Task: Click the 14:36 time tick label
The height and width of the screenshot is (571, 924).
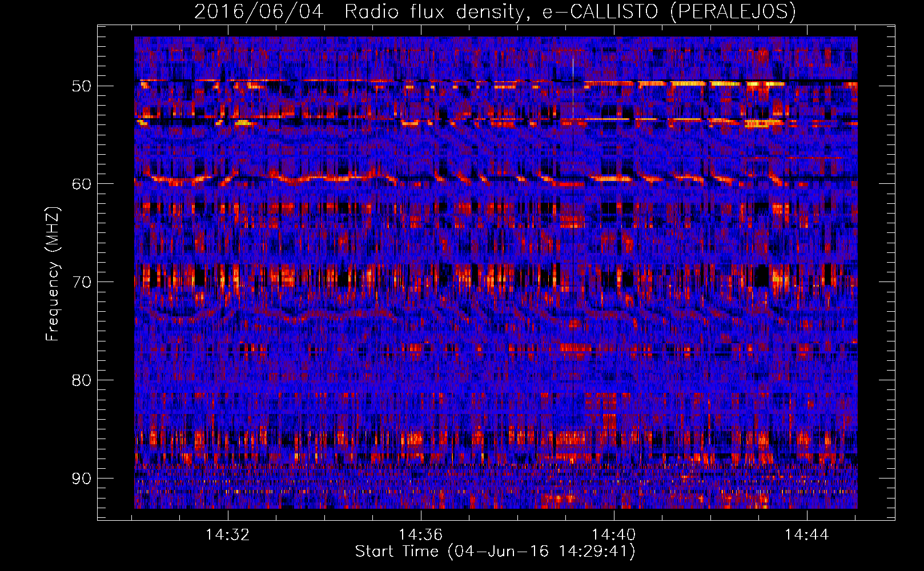Action: [x=421, y=535]
